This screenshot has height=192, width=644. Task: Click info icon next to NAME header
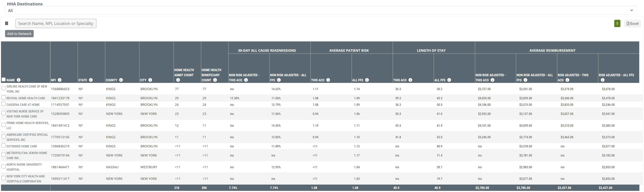(18, 80)
